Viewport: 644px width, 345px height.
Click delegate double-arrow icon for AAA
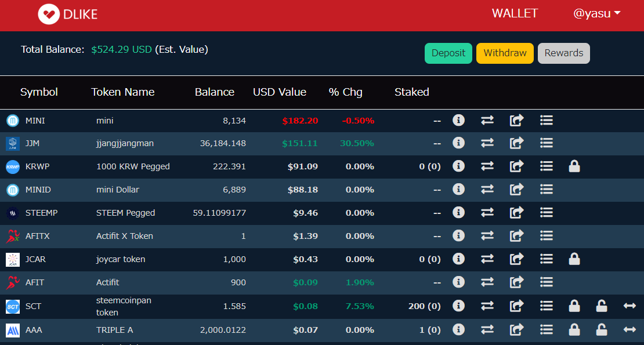[x=629, y=329]
